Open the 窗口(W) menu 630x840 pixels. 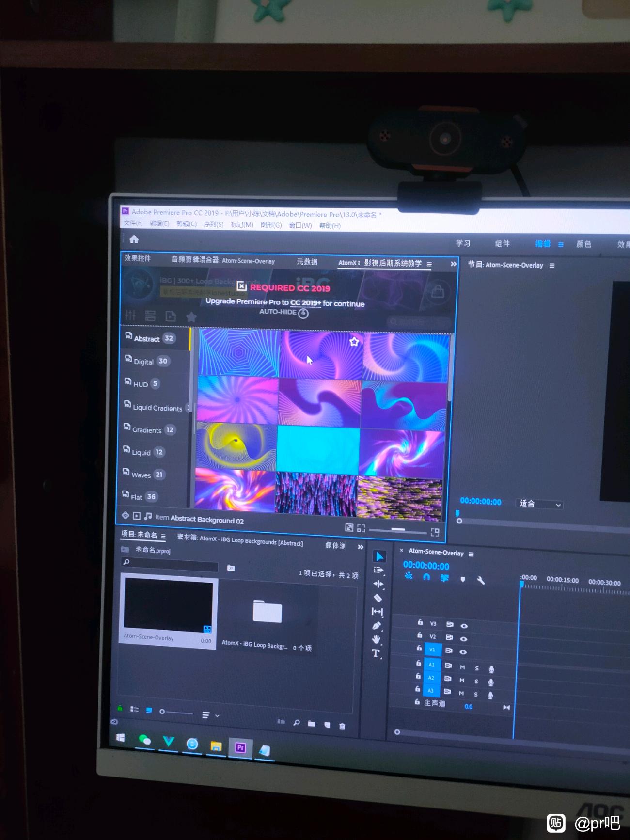300,225
